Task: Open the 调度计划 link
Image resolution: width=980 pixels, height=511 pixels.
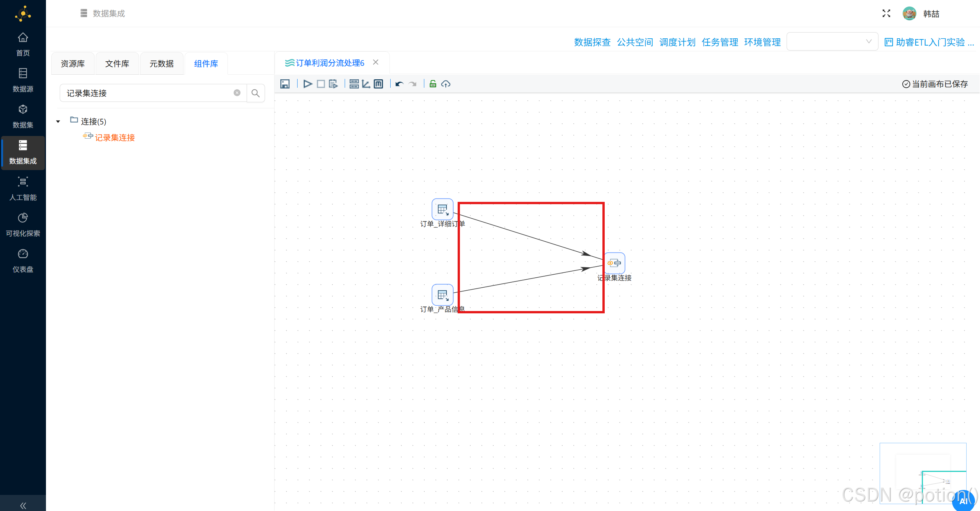Action: tap(677, 42)
